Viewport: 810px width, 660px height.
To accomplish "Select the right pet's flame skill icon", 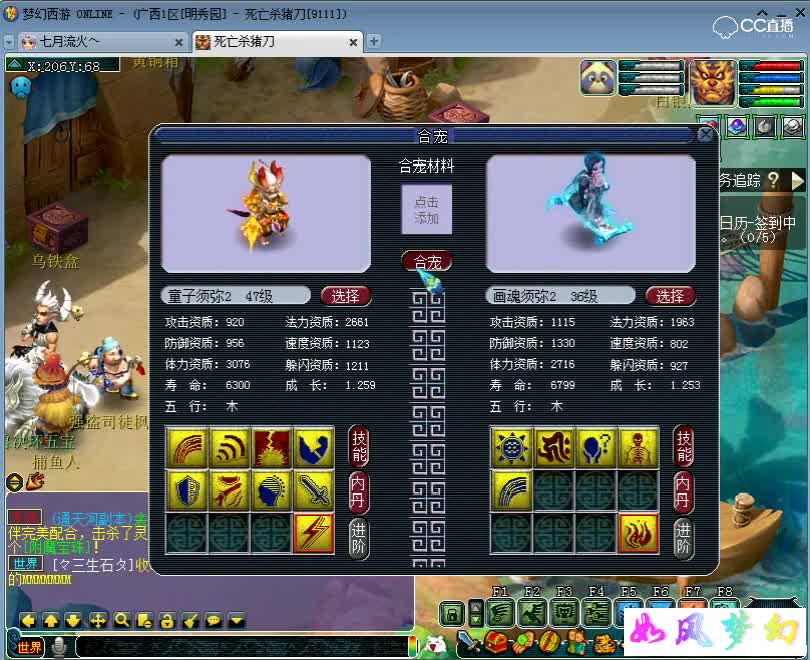I will point(638,533).
